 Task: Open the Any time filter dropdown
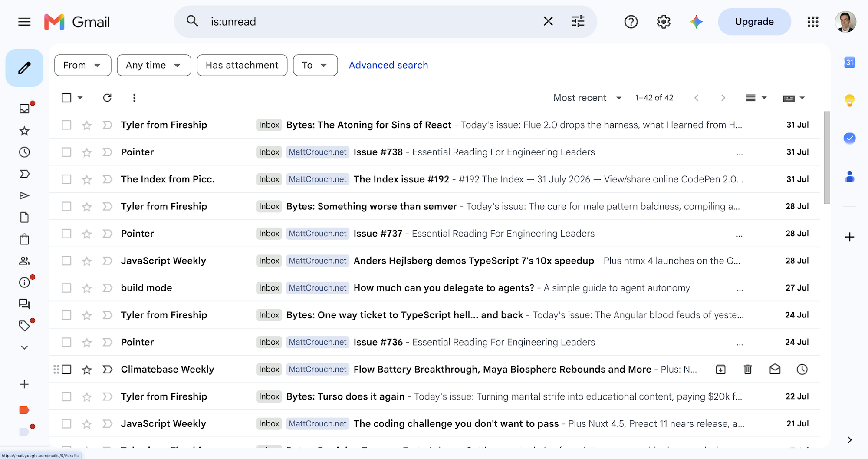tap(154, 65)
